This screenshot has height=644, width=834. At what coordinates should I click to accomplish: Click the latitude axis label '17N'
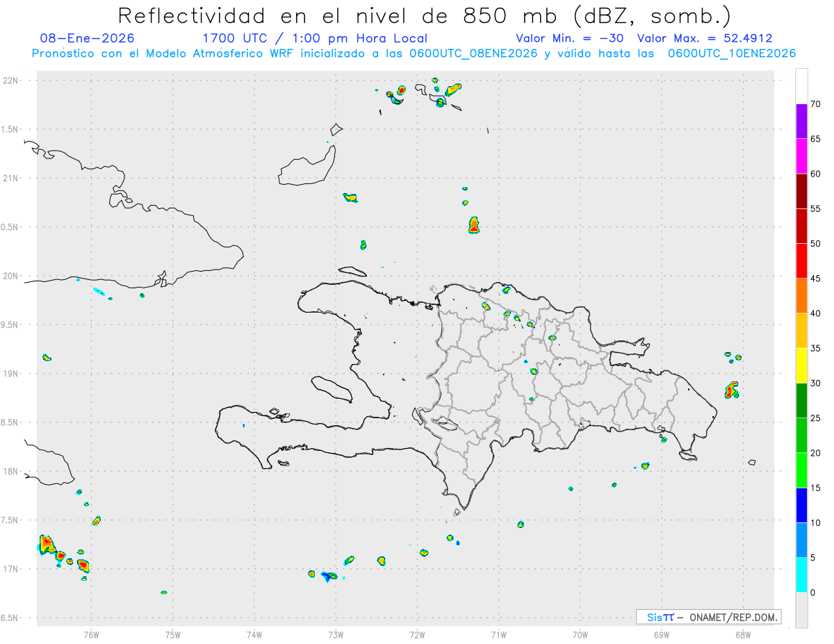tap(12, 569)
